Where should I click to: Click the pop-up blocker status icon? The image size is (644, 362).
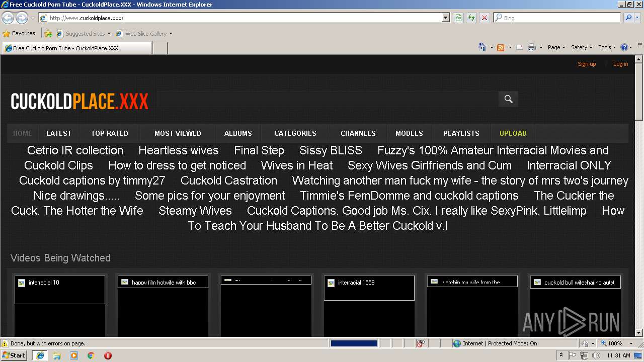click(421, 343)
